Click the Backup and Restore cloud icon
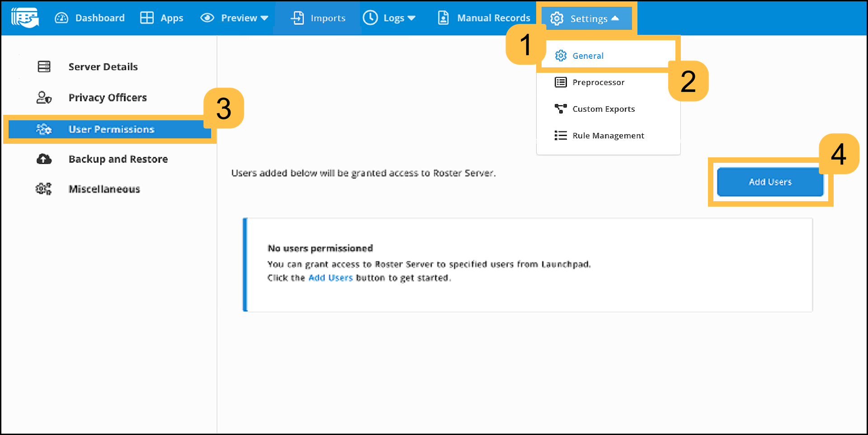This screenshot has width=868, height=435. click(44, 159)
